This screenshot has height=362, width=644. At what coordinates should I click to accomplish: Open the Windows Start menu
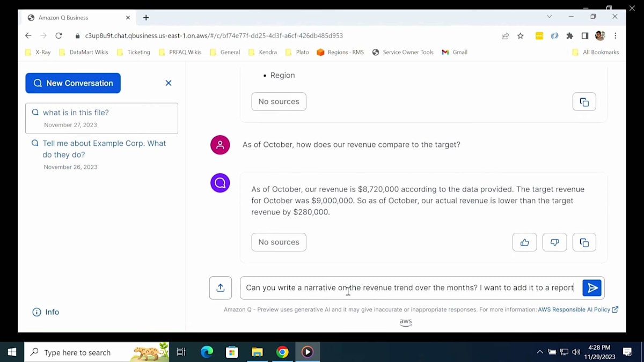[12, 352]
